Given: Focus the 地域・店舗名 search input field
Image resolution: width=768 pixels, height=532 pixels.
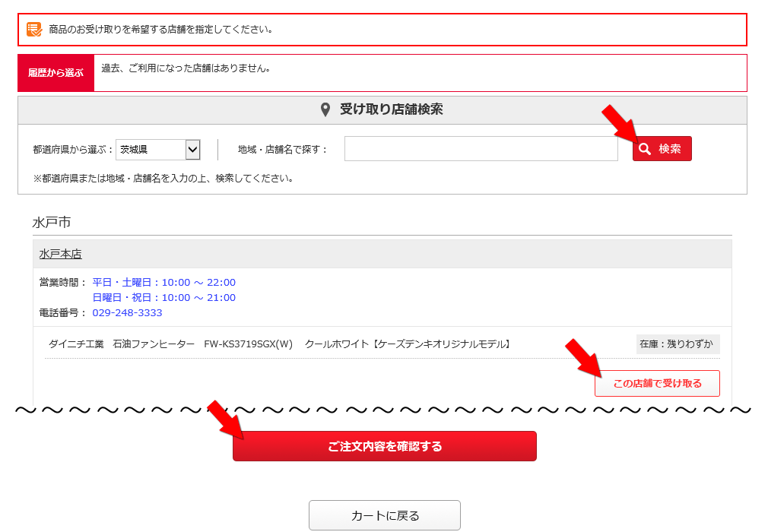Looking at the screenshot, I should click(x=481, y=149).
